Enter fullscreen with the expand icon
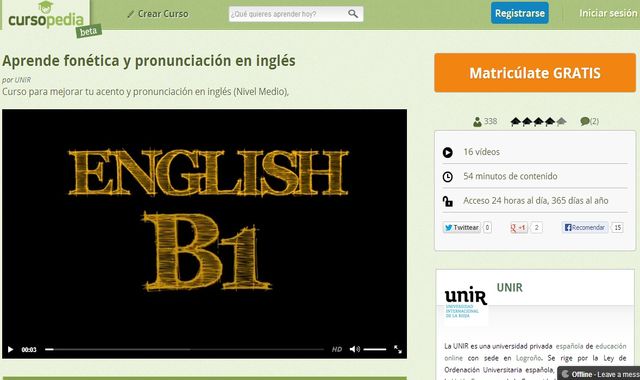The image size is (640, 380). [398, 349]
